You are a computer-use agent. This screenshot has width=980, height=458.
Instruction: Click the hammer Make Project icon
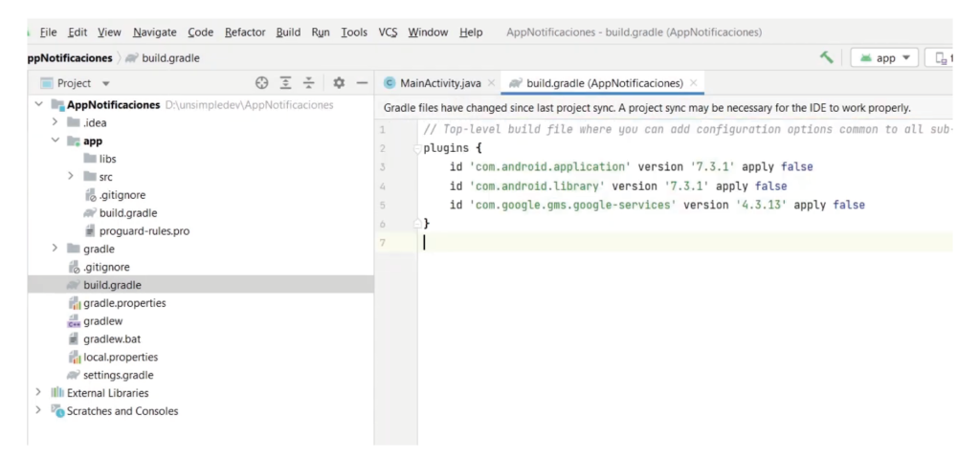pyautogui.click(x=826, y=57)
